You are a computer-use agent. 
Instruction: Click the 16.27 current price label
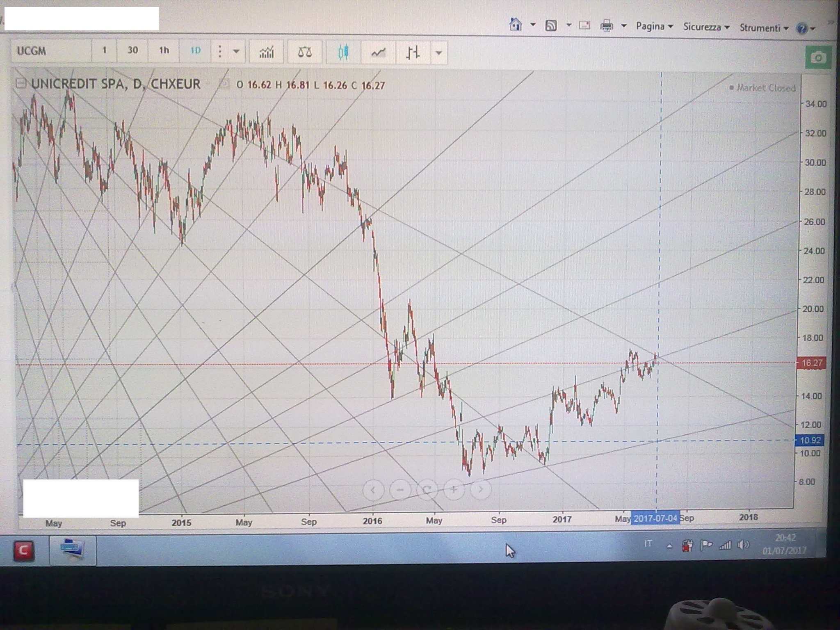(x=811, y=363)
